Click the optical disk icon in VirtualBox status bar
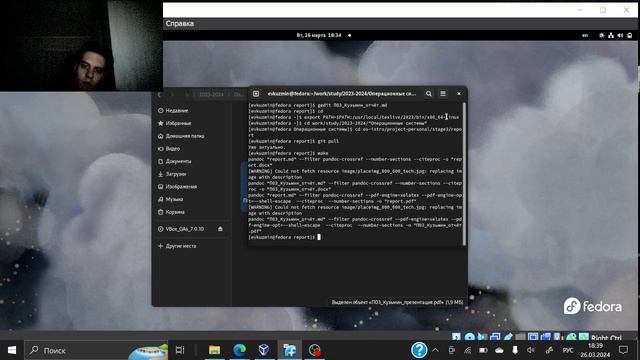The width and height of the screenshot is (640, 360). (470, 337)
